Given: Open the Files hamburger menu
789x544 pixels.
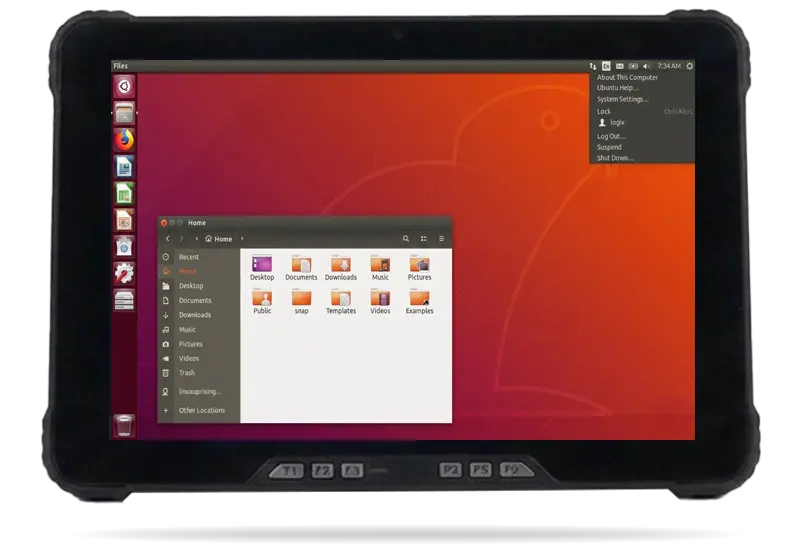Looking at the screenshot, I should (441, 239).
